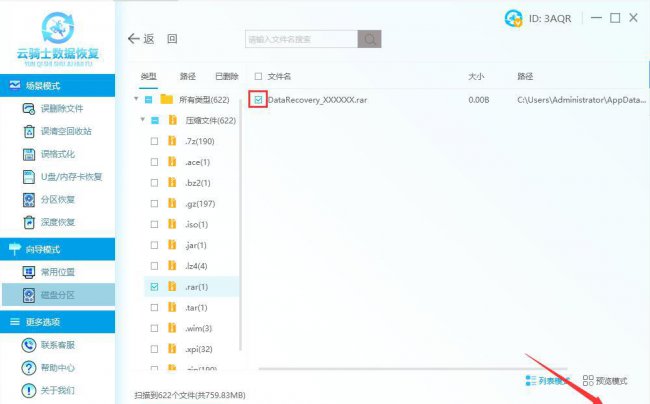Toggle the 文件名 select-all checkbox
The height and width of the screenshot is (404, 650).
coord(258,76)
